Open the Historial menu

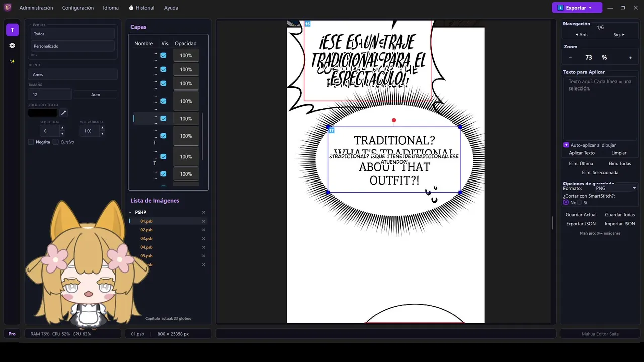coord(142,8)
